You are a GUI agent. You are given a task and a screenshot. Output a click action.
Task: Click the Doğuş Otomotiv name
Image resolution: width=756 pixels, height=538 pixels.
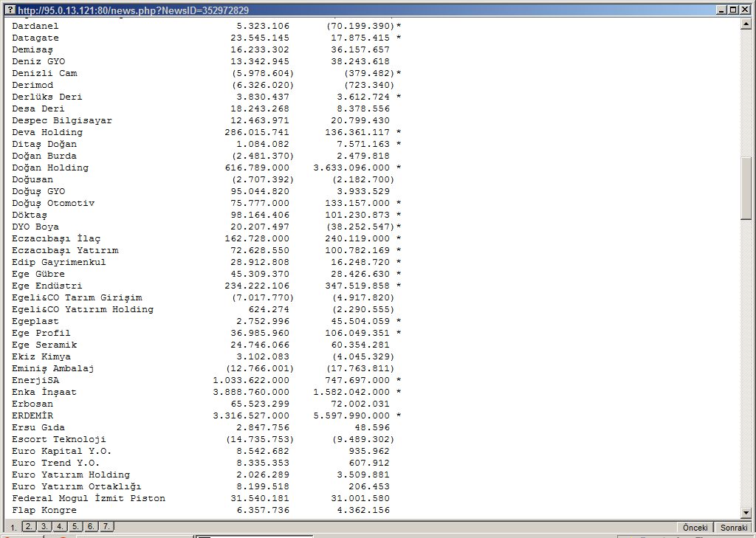[x=53, y=203]
